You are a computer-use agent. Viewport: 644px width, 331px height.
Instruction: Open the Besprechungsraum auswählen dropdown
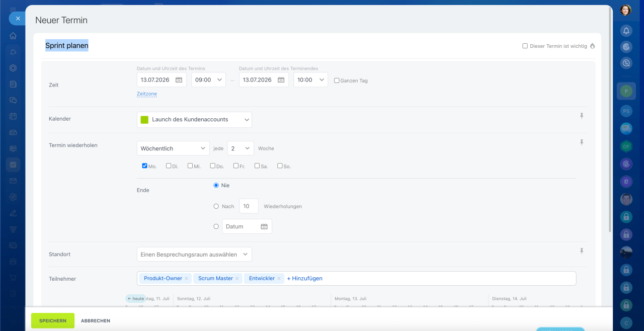tap(194, 255)
